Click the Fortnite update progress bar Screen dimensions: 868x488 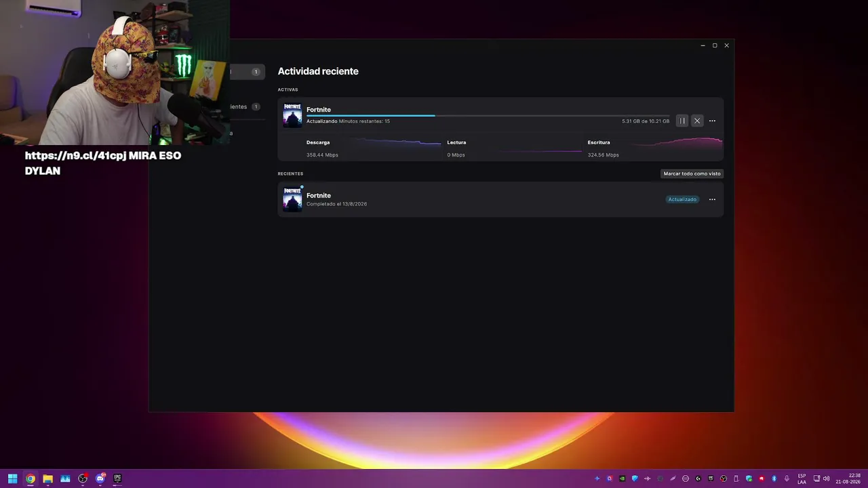488,116
